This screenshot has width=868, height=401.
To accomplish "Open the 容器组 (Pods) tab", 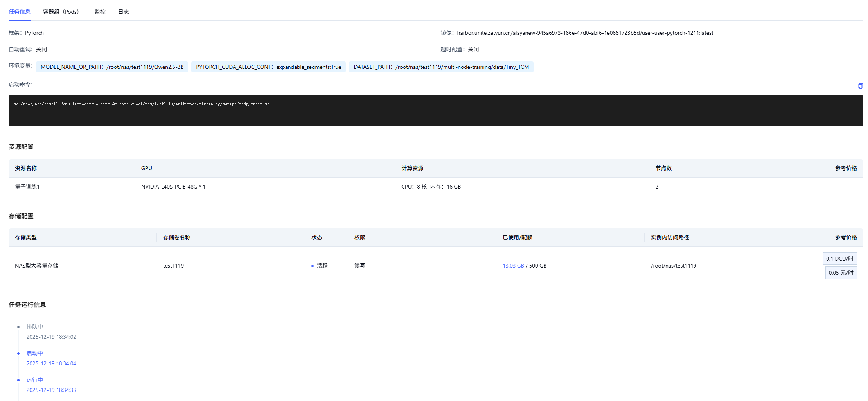I will pyautogui.click(x=61, y=12).
